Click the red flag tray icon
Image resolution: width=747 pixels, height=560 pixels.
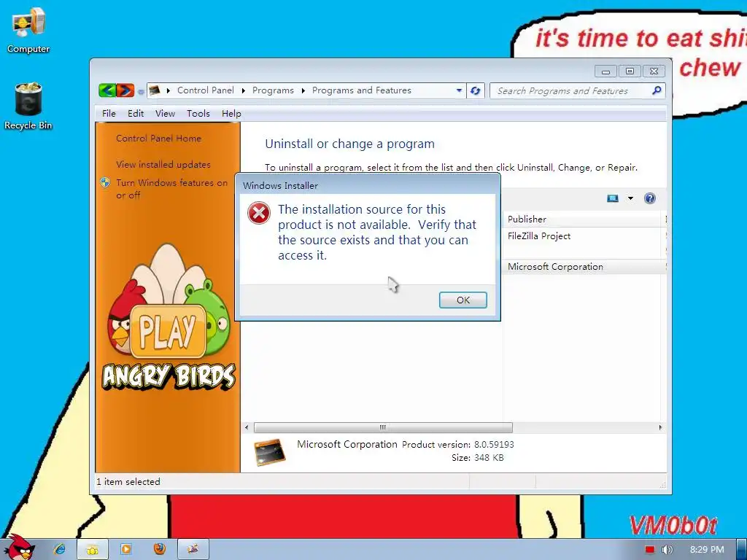(650, 550)
